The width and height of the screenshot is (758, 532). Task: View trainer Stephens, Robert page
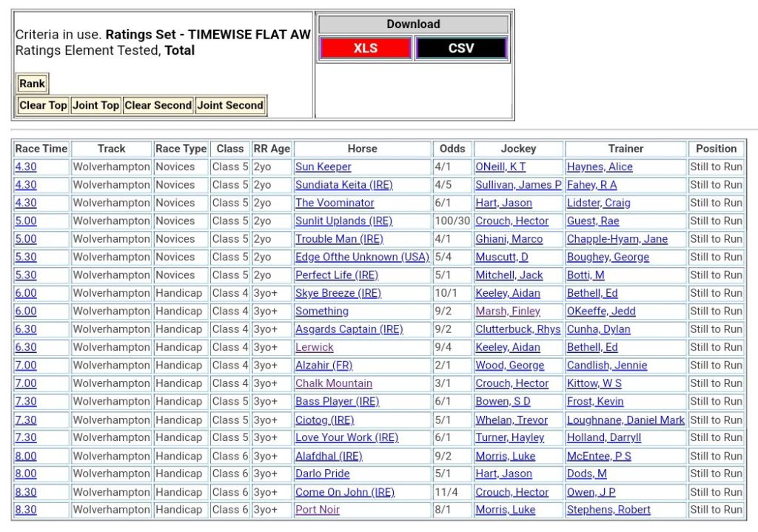point(608,510)
